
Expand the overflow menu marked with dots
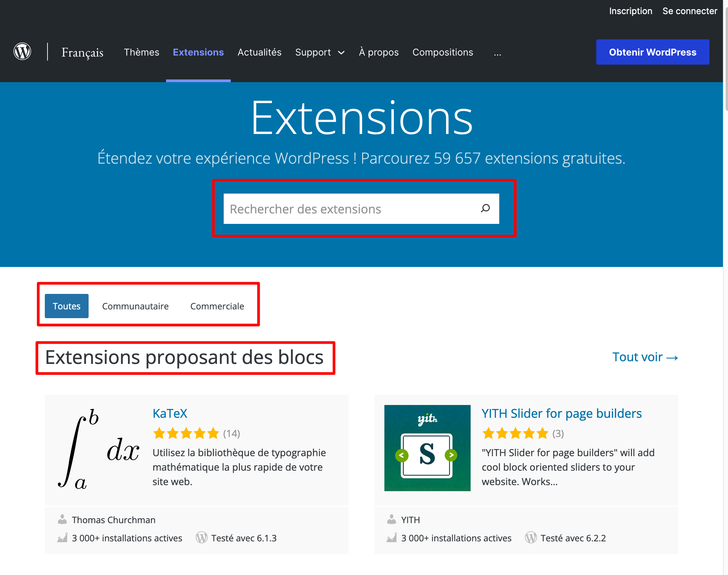[x=498, y=54]
